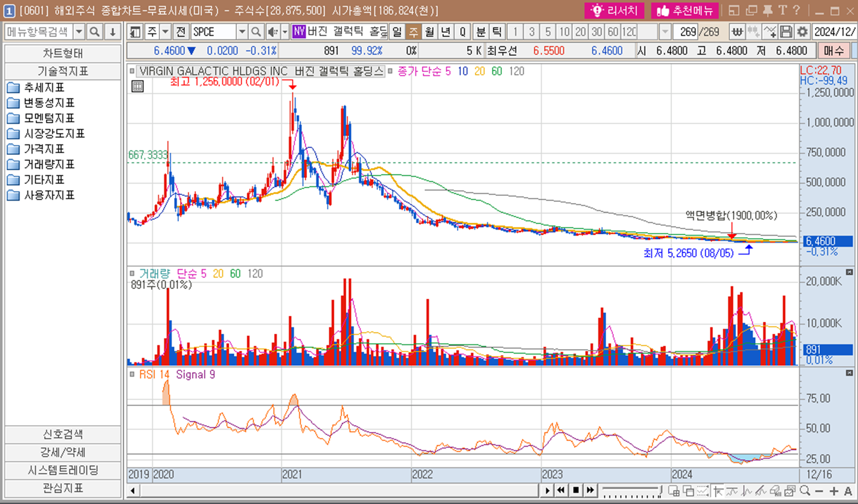Close the RSI indicator panel
This screenshot has width=858, height=504.
tap(849, 373)
